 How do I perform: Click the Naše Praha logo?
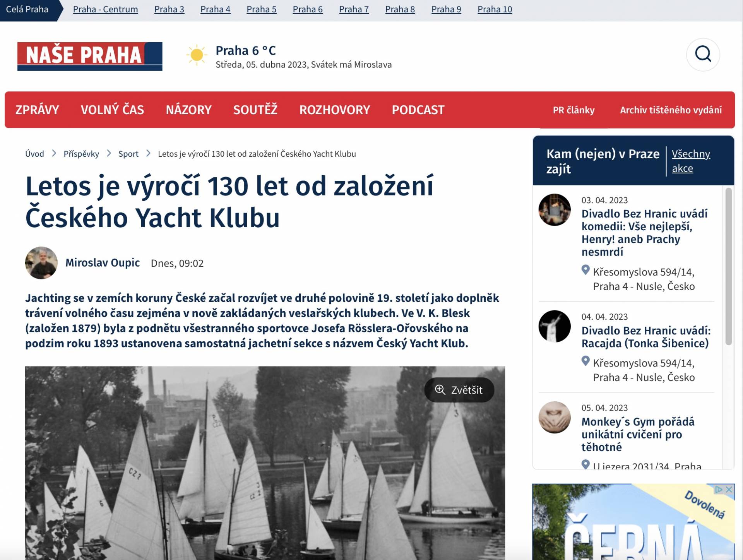click(x=90, y=56)
